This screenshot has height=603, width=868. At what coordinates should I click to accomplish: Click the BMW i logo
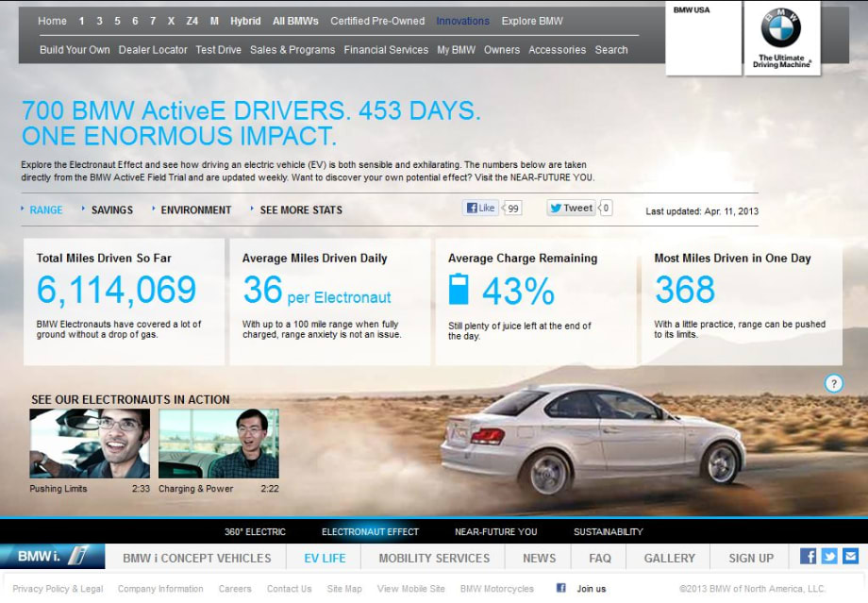(x=53, y=556)
